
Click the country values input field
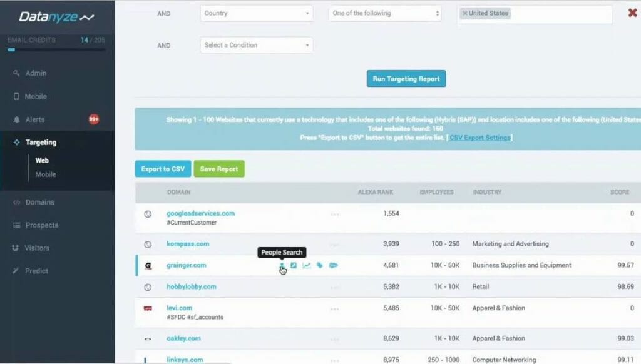click(535, 15)
